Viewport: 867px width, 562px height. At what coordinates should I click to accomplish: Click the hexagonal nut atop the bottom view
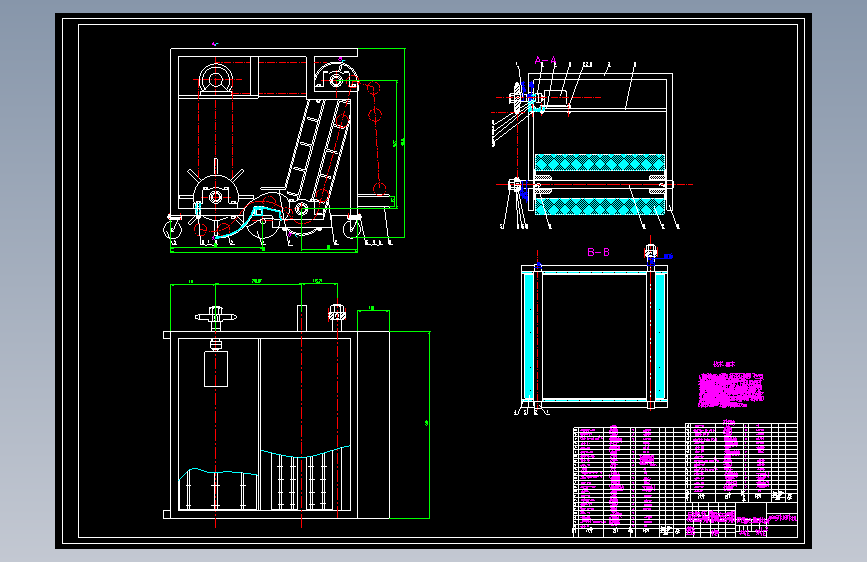(x=337, y=313)
